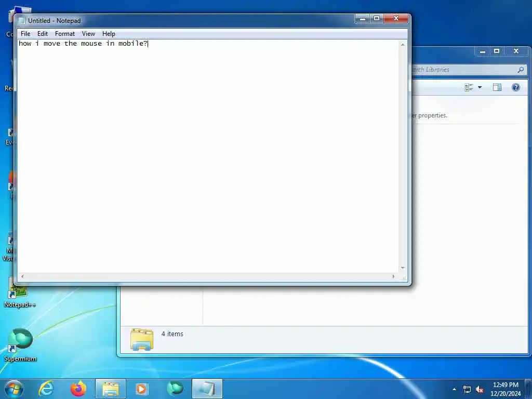532x399 pixels.
Task: Switch to Windows Explorer on taskbar
Action: [111, 389]
